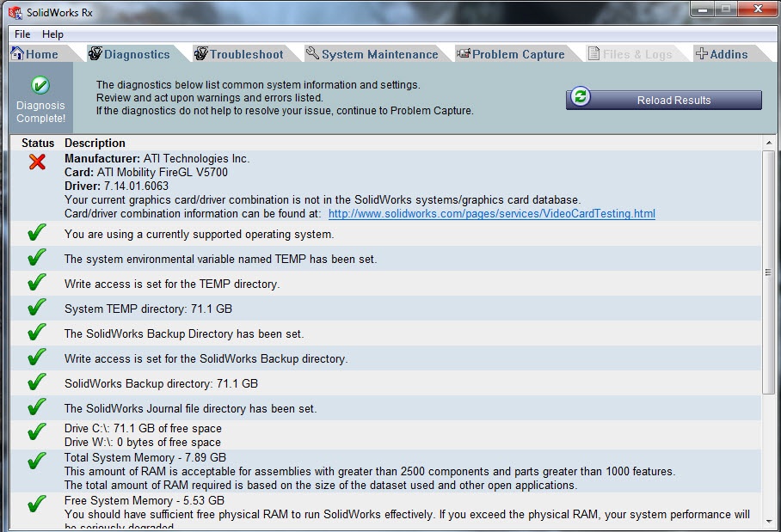Click the Reload Results button

pos(664,100)
